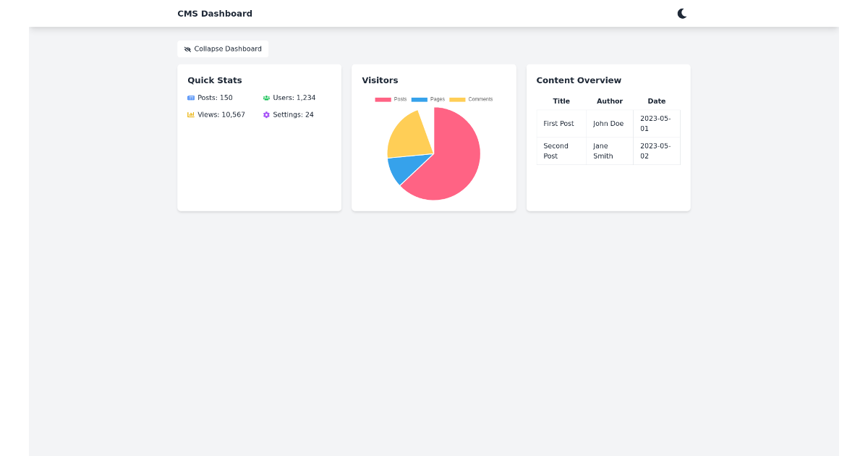Image resolution: width=868 pixels, height=456 pixels.
Task: Click the yellow Views bar-chart icon
Action: pyautogui.click(x=191, y=114)
